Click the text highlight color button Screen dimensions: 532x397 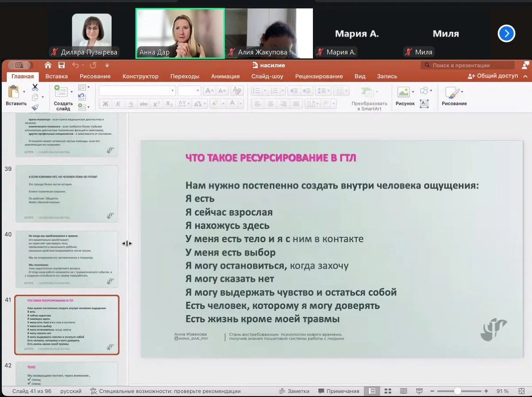click(216, 103)
